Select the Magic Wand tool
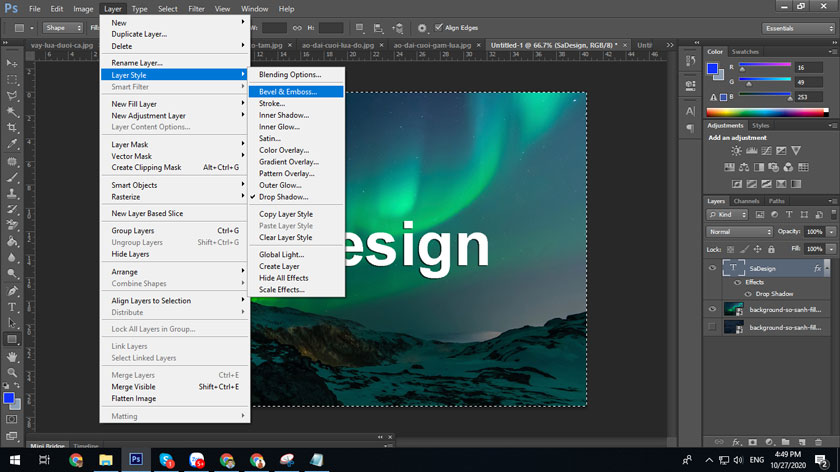This screenshot has width=840, height=472. coord(12,112)
